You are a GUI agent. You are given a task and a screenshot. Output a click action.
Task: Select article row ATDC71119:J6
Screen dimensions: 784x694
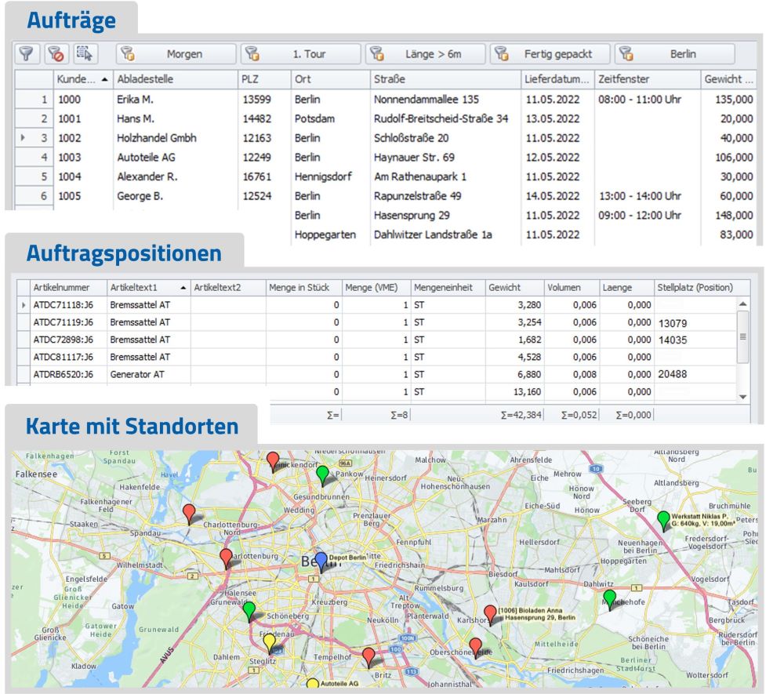tap(376, 322)
